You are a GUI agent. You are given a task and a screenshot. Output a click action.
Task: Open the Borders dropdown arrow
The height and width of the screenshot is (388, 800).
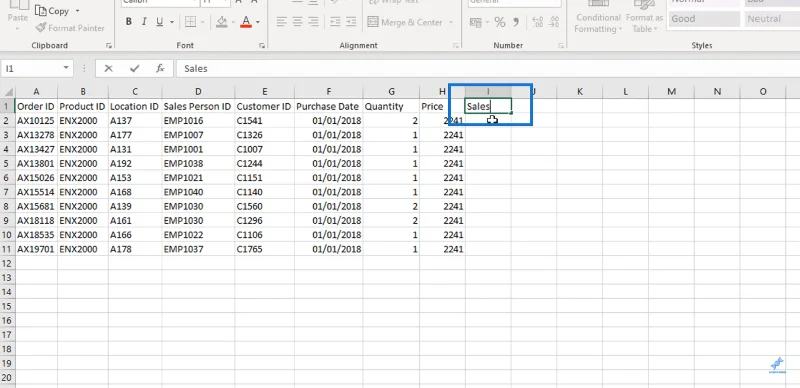click(x=203, y=22)
